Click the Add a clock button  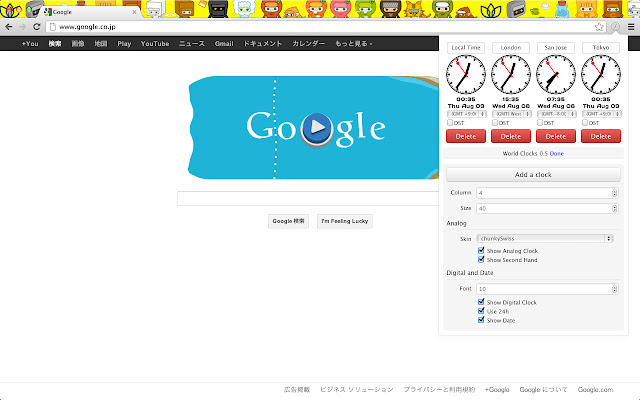(x=533, y=174)
